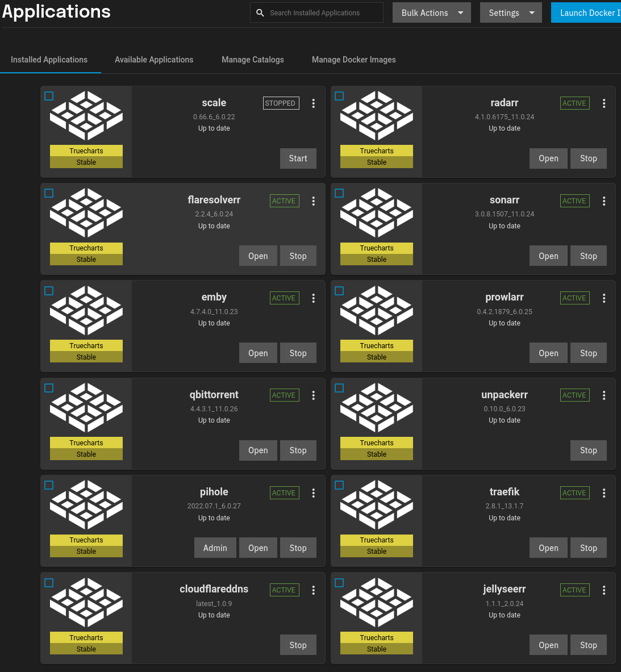This screenshot has height=672, width=621.
Task: Stop the unpackerr application
Action: tap(589, 450)
